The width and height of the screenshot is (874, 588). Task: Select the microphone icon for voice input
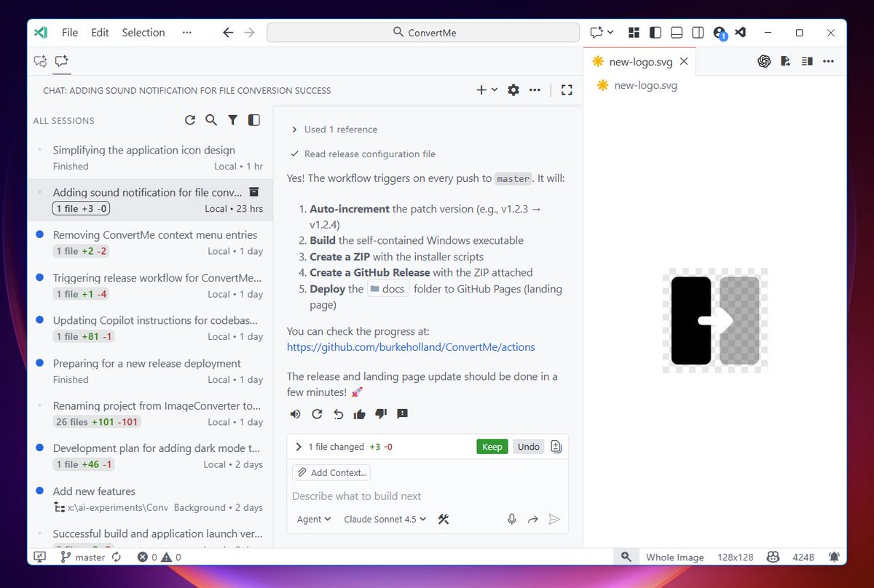point(512,519)
